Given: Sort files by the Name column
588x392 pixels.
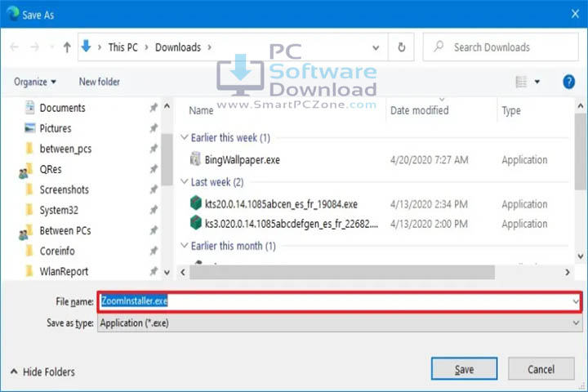Looking at the screenshot, I should 201,110.
